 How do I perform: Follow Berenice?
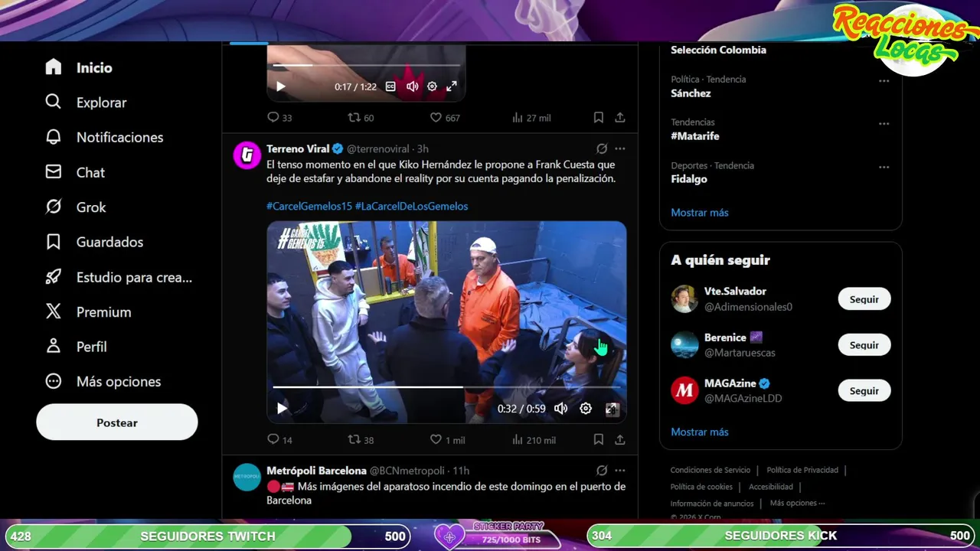(x=864, y=345)
